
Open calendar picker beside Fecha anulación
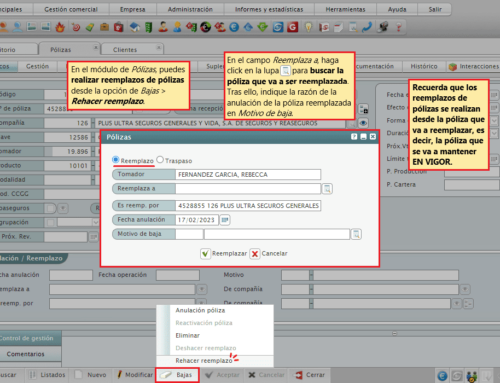(225, 220)
